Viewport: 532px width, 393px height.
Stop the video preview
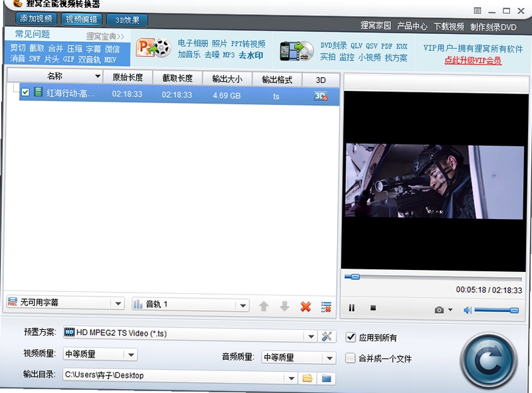373,308
